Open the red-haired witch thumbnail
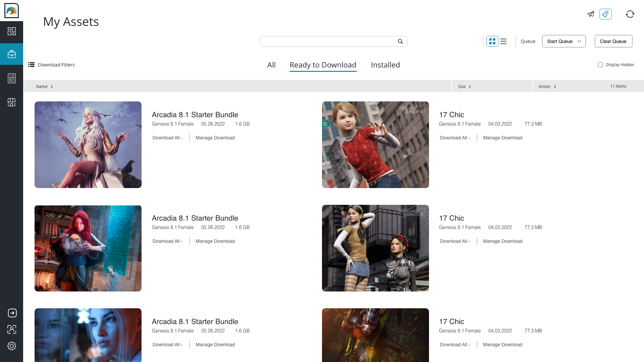Screen dimensions: 644x362 [88, 248]
